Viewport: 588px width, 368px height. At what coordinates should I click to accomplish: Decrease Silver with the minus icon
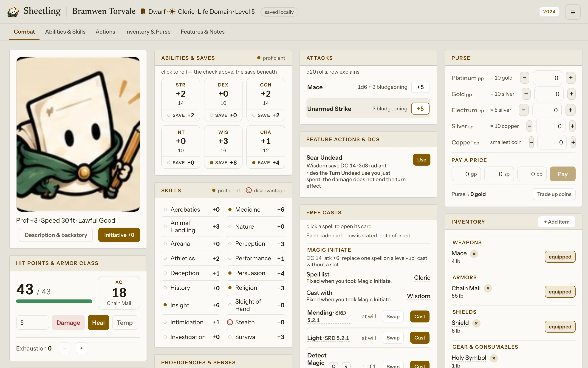click(529, 126)
